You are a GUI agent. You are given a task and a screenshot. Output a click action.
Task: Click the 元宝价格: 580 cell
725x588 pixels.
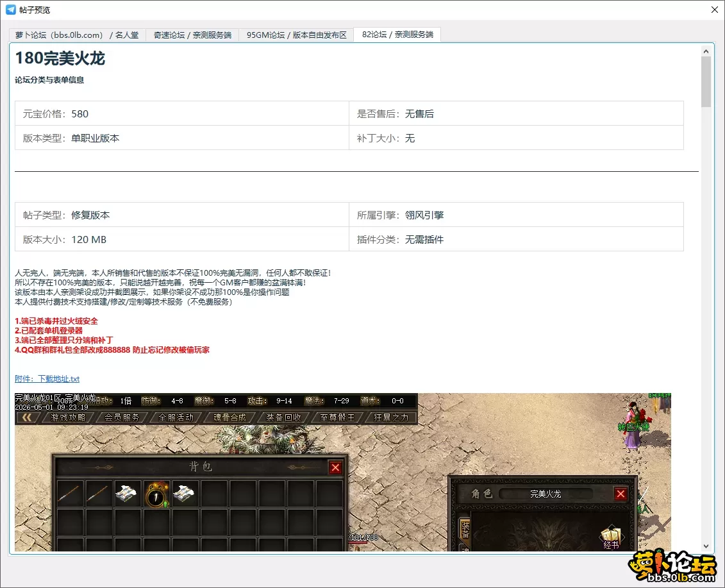182,113
